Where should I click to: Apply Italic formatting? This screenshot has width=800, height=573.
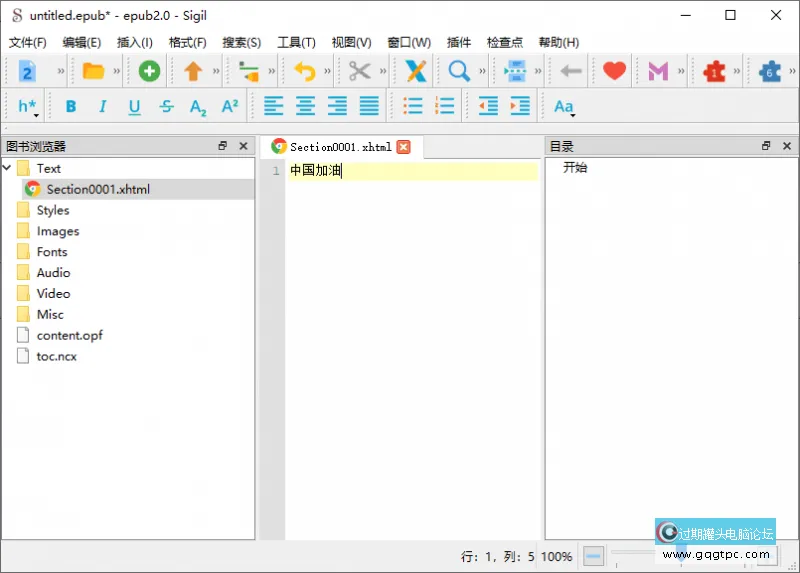[x=103, y=106]
